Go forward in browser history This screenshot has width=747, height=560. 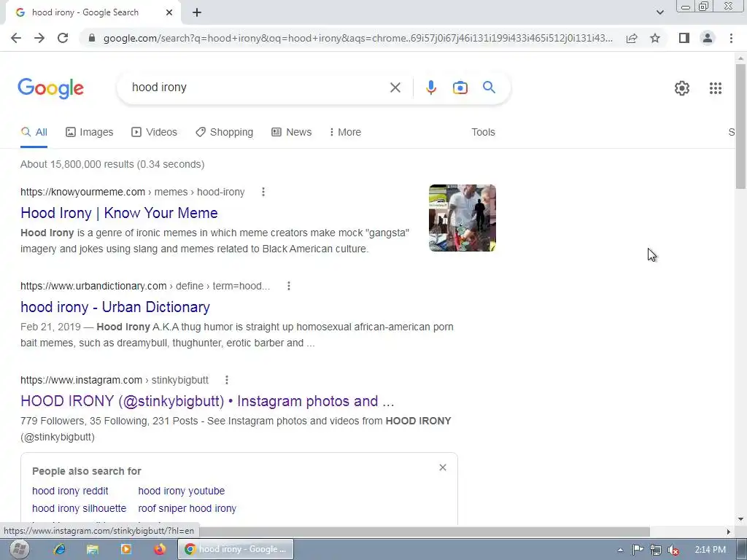tap(39, 38)
